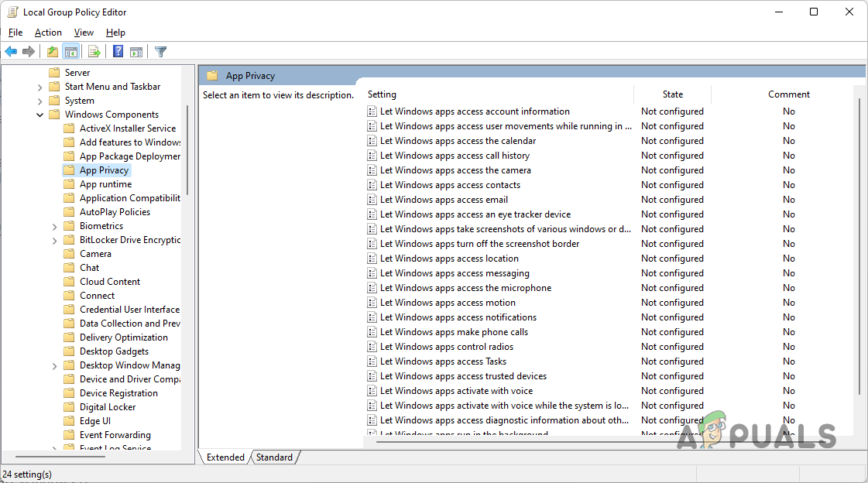This screenshot has width=868, height=483.
Task: Select the App runtime tree folder
Action: tap(106, 184)
